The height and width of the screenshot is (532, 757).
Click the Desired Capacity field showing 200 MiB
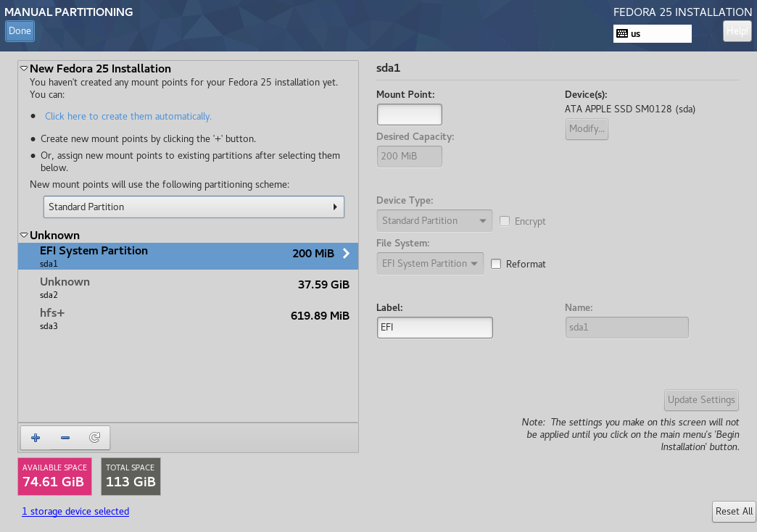click(x=410, y=157)
